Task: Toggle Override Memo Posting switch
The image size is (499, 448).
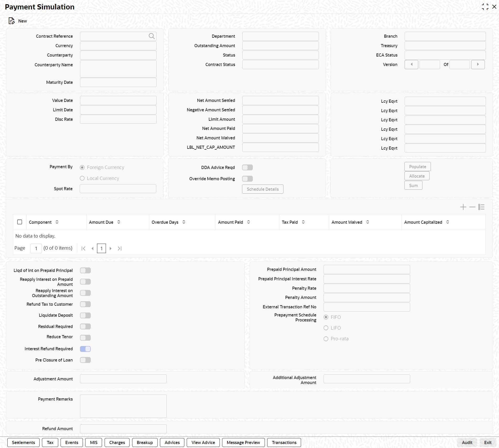Action: [247, 179]
